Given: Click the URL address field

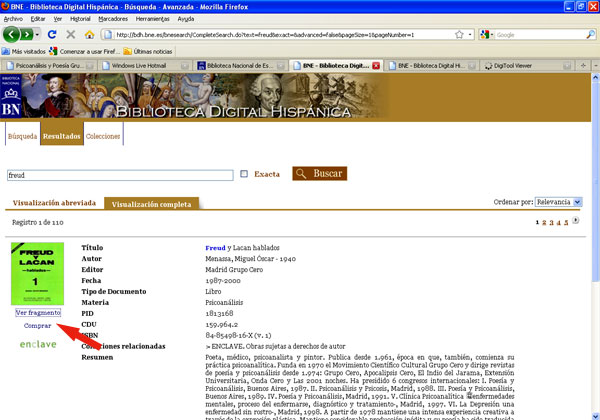Looking at the screenshot, I should point(284,35).
